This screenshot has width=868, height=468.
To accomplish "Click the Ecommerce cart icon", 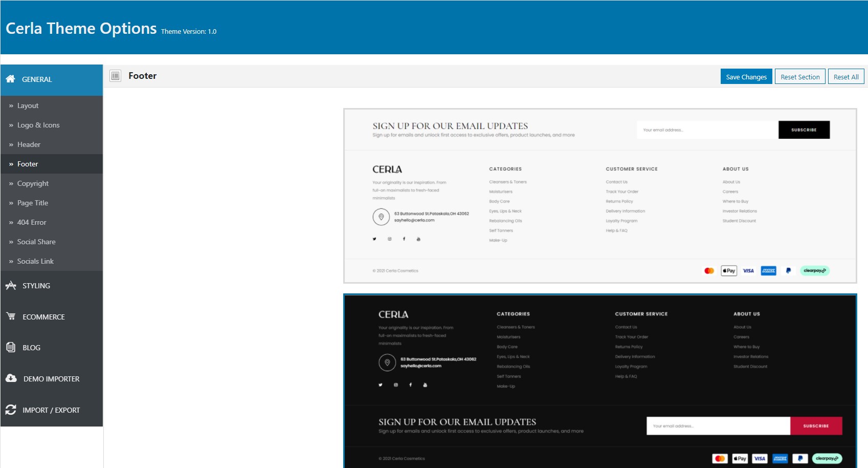I will point(11,316).
